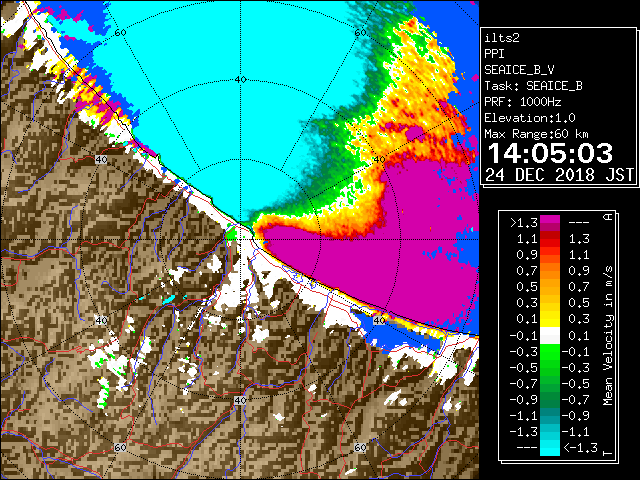
Task: Click the 'Mean Velocity in m/s' legend title
Action: (608, 336)
